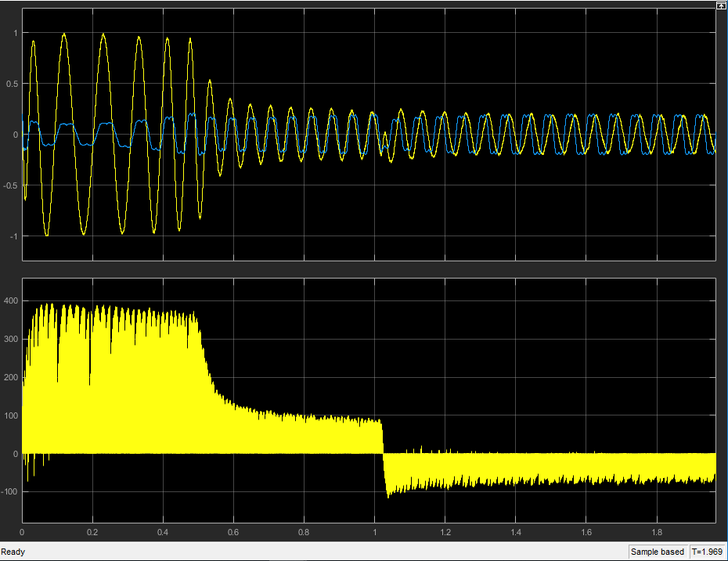Click the 200 tick label on lower y-axis
This screenshot has width=728, height=561.
coord(12,377)
